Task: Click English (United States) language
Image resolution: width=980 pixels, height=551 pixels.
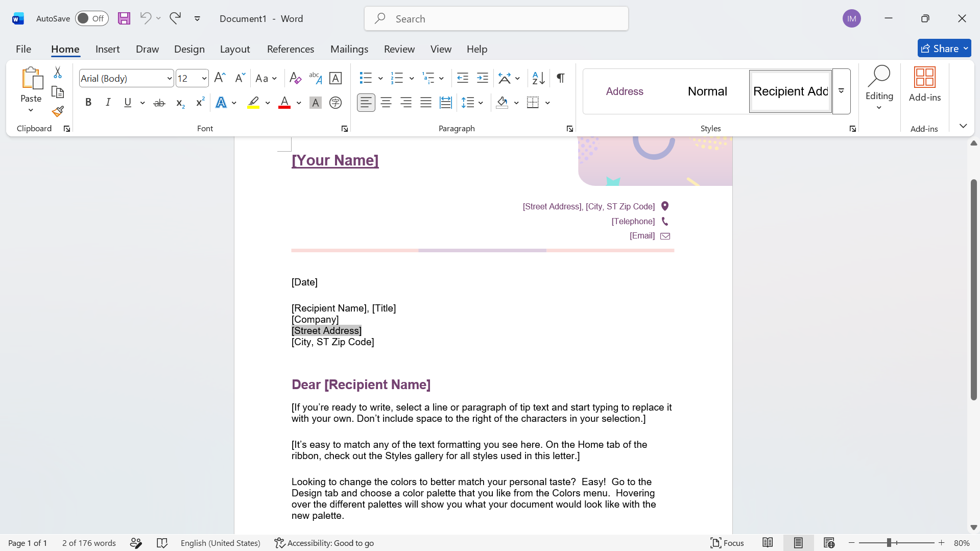Action: 221,543
